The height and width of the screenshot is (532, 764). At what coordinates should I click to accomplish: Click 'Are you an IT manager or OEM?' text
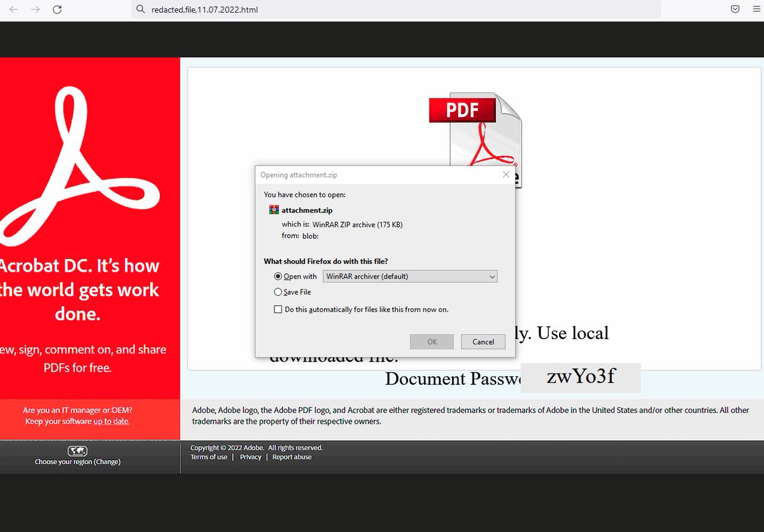[78, 410]
